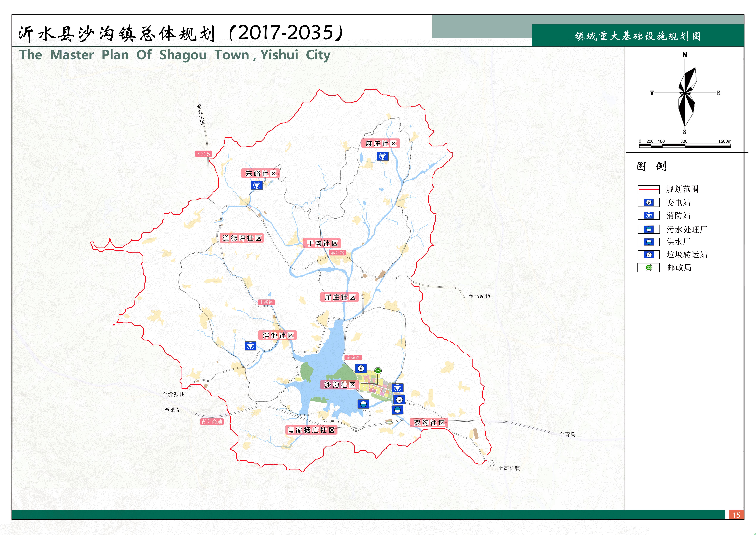Click the 至马站镇 direction label

(x=479, y=296)
